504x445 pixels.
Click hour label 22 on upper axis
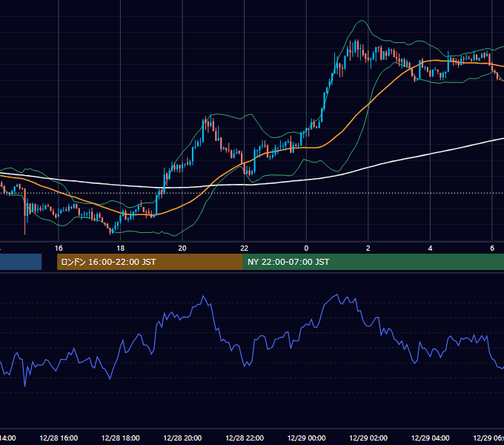click(x=245, y=248)
